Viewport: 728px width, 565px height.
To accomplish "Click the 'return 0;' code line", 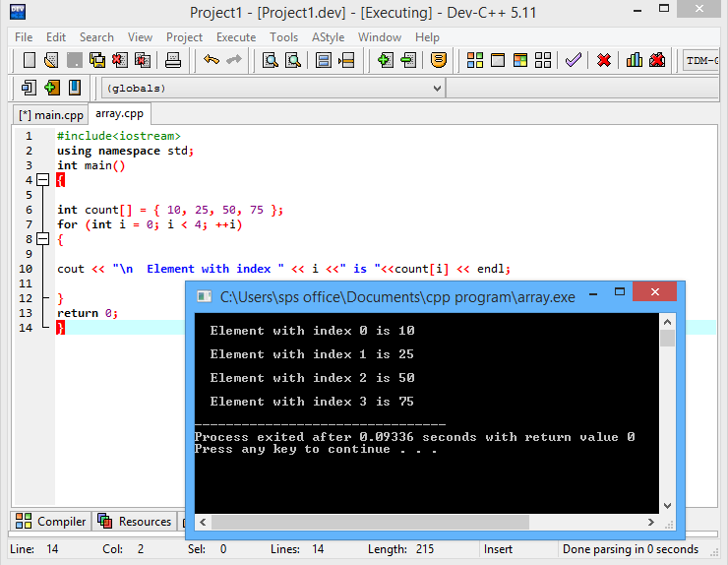I will tap(88, 313).
